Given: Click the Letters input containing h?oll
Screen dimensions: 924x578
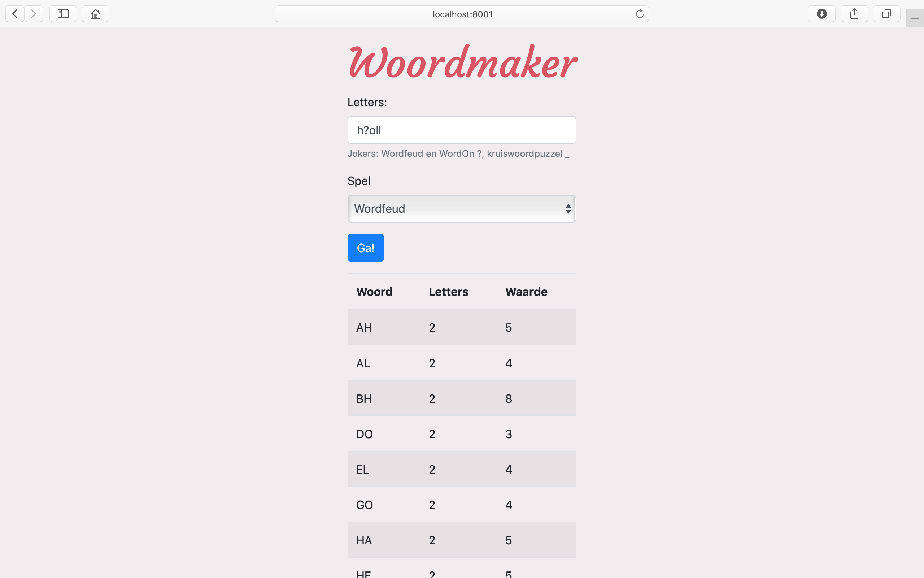Looking at the screenshot, I should pos(462,130).
